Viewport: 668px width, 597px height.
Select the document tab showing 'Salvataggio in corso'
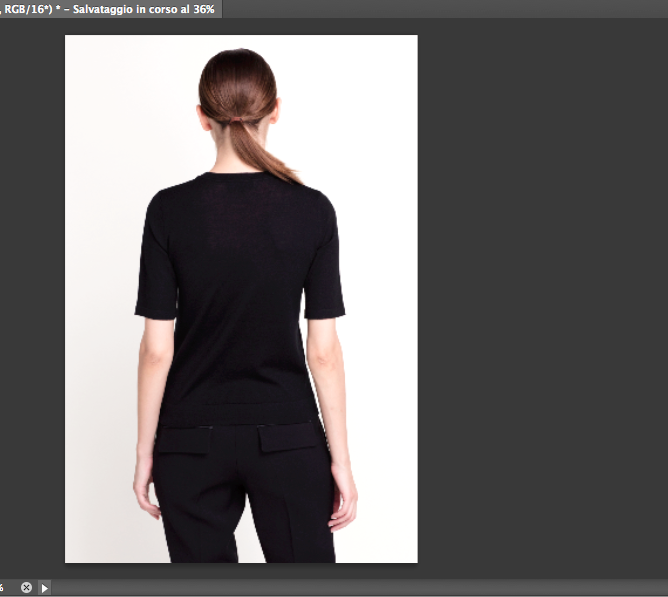click(108, 8)
